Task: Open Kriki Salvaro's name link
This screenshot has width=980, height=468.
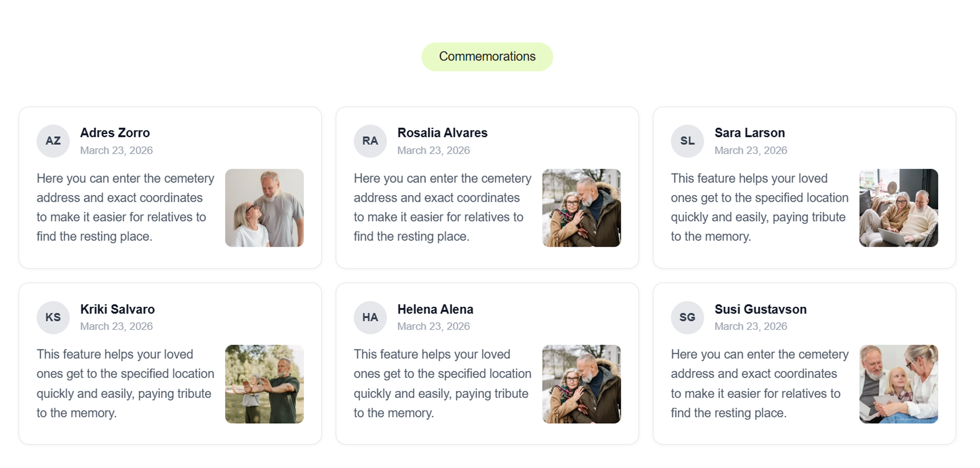Action: tap(118, 309)
